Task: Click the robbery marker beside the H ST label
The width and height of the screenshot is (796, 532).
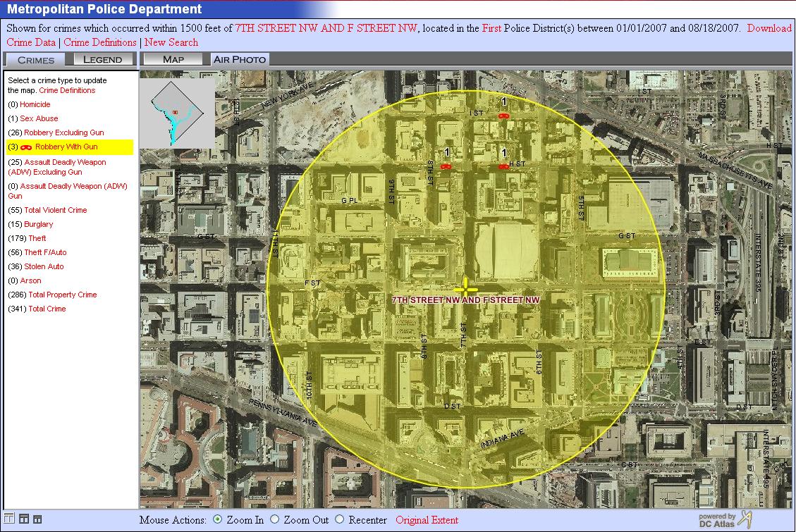Action: pos(503,166)
